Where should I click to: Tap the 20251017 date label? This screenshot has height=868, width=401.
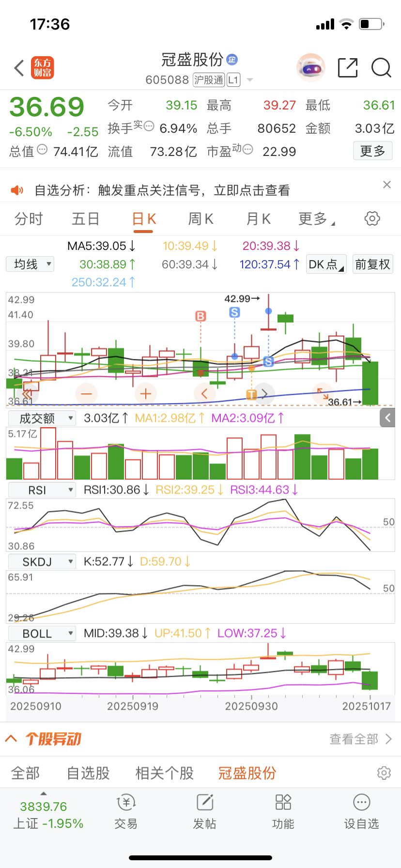[367, 706]
